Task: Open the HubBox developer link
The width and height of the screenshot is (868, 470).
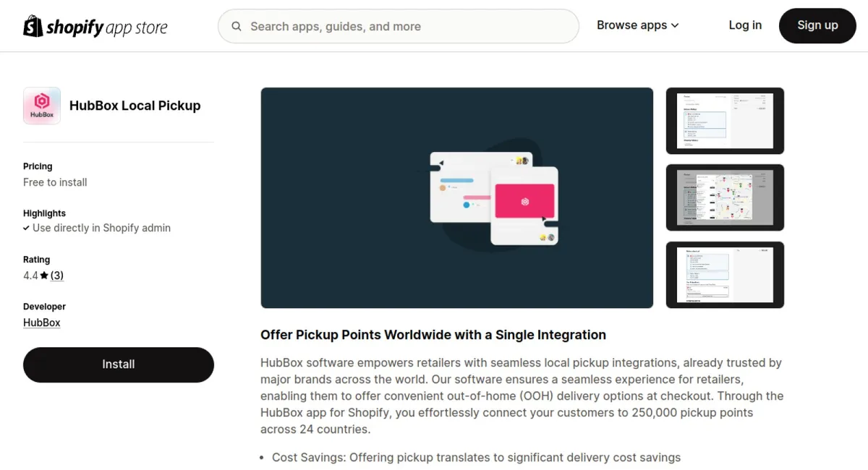Action: (42, 322)
